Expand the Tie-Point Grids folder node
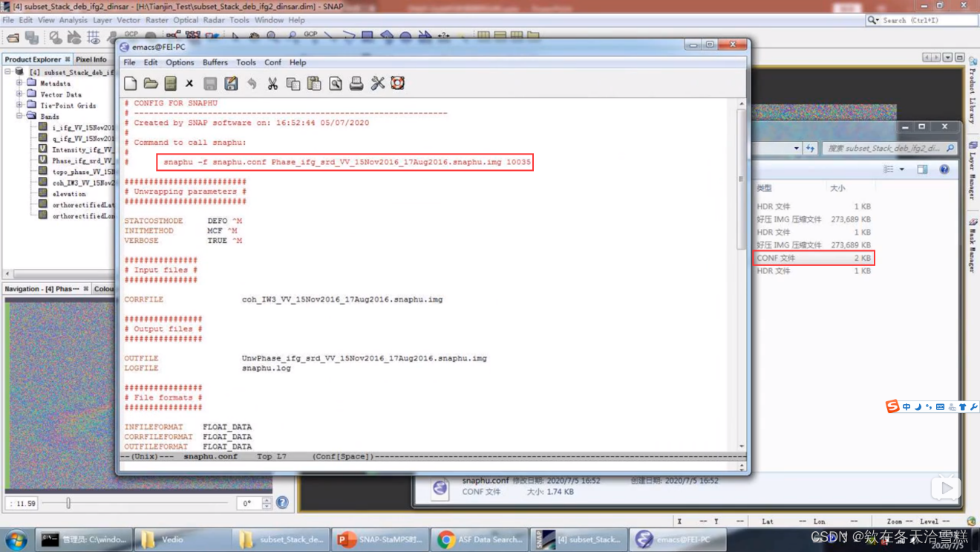The image size is (980, 552). click(19, 105)
